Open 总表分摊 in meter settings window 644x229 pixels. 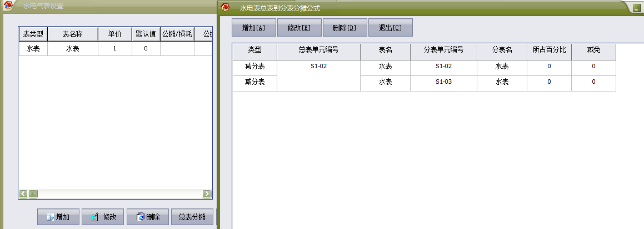point(192,217)
